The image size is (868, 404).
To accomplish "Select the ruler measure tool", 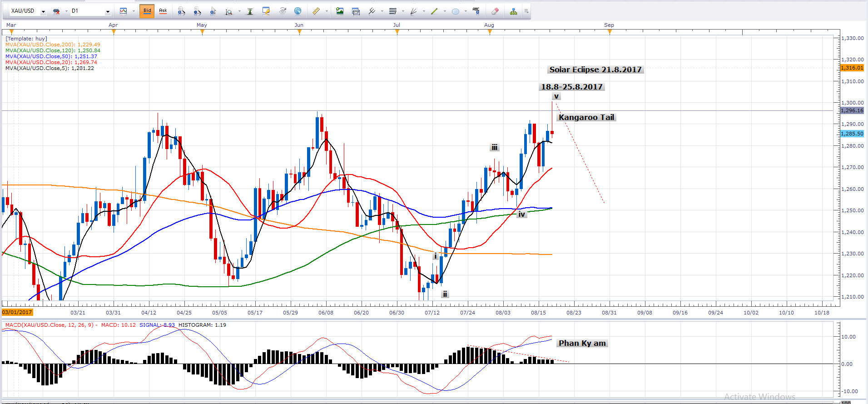I will pos(316,11).
